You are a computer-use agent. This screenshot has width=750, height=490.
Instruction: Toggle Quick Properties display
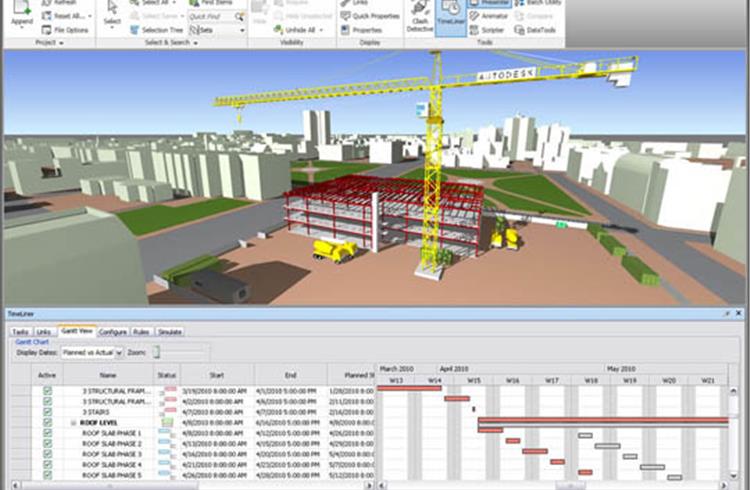point(370,16)
